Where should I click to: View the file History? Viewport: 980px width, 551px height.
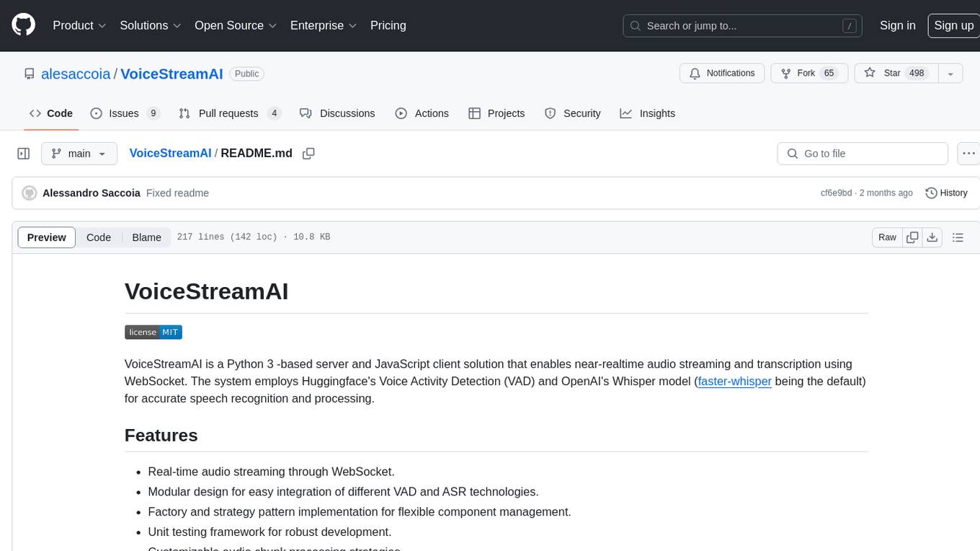point(946,193)
